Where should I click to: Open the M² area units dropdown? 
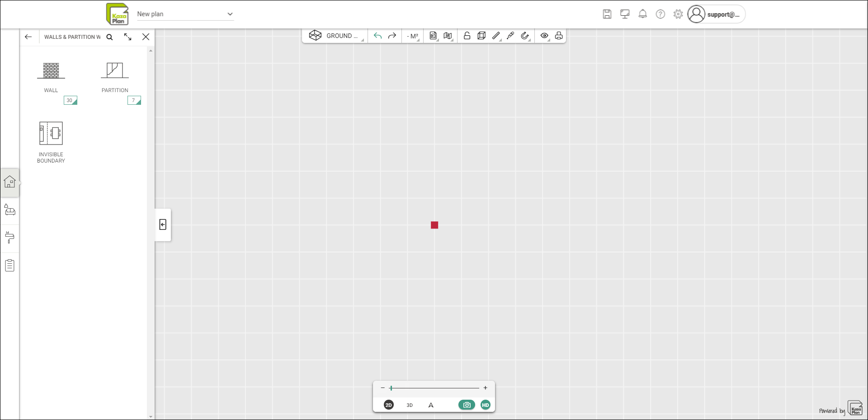click(413, 36)
